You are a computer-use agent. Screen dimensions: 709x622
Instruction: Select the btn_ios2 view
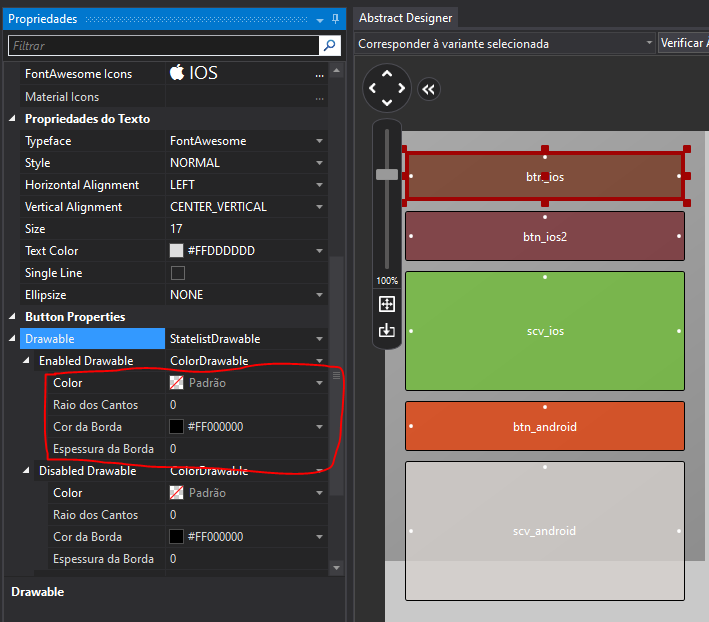(x=545, y=236)
